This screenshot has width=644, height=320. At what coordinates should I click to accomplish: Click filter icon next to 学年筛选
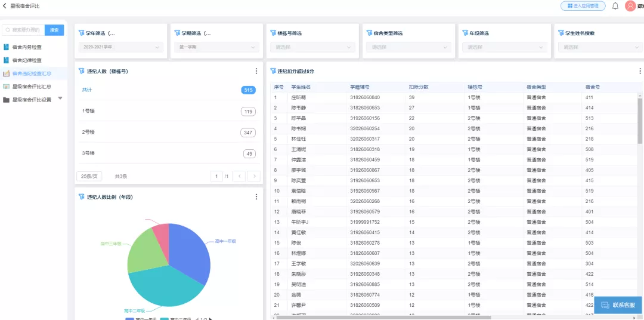tap(82, 33)
